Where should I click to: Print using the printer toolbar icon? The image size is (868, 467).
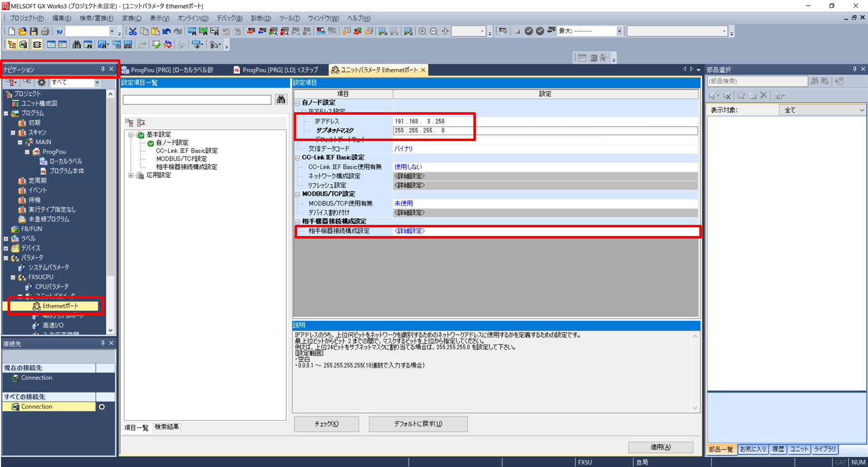(45, 31)
